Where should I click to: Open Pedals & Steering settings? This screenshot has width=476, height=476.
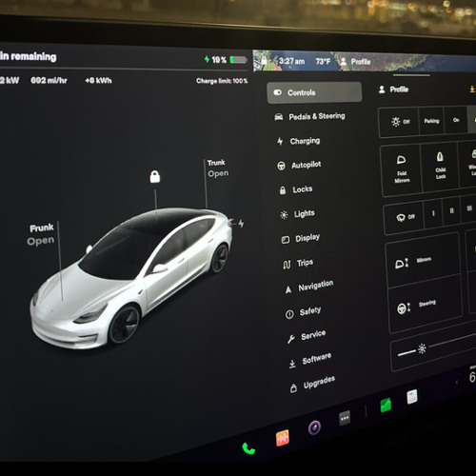pyautogui.click(x=309, y=116)
